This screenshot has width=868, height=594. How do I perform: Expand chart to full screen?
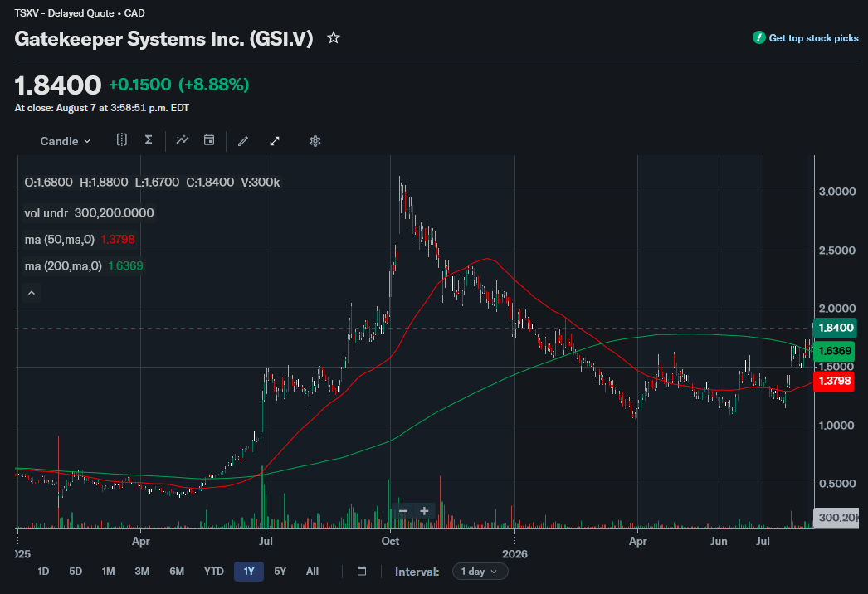point(275,141)
